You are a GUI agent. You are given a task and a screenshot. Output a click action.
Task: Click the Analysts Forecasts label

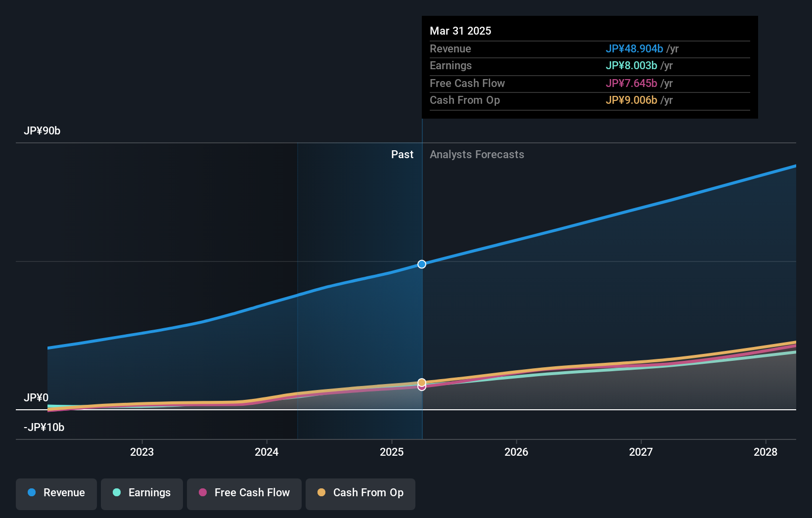477,155
